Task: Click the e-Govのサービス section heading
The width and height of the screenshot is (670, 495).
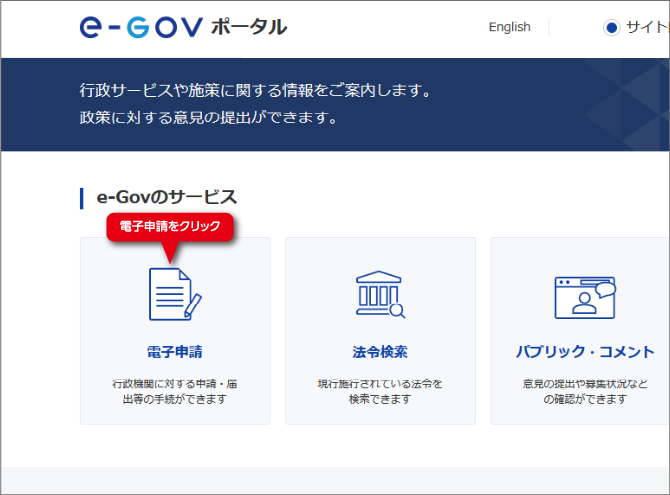Action: (x=166, y=197)
